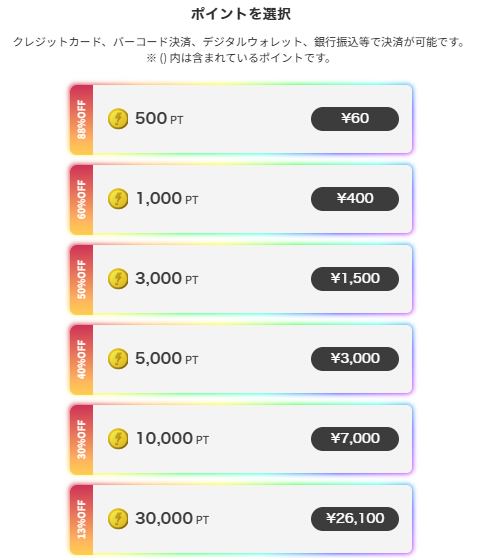Click the 40%OFF discount badge
The image size is (488, 558).
coord(82,359)
